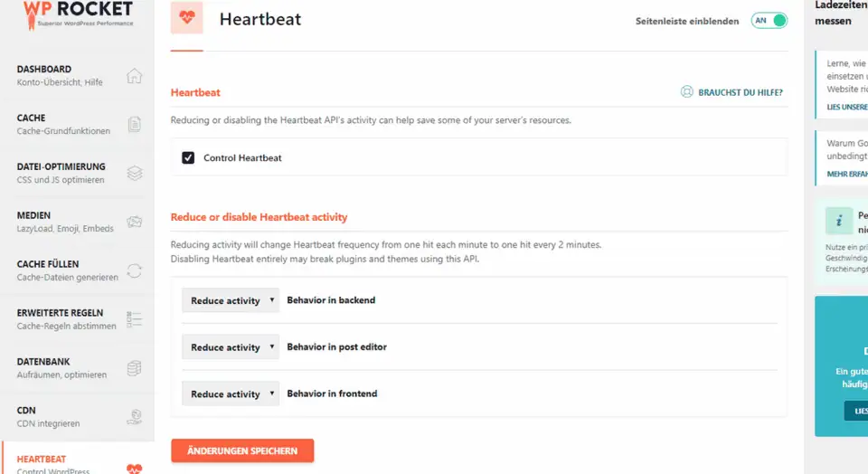Click the Dashboard home icon in sidebar
Screen dimensions: 868x474
(134, 76)
